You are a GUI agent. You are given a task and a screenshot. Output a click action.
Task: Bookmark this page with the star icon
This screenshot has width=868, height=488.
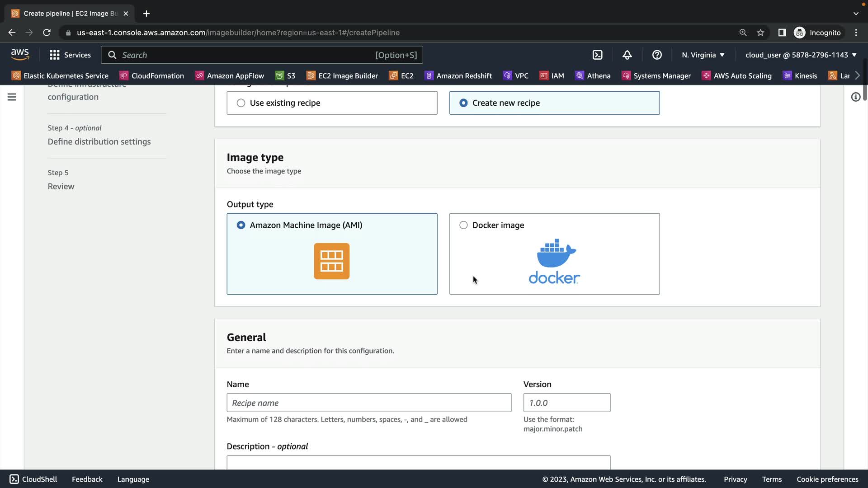tap(760, 33)
